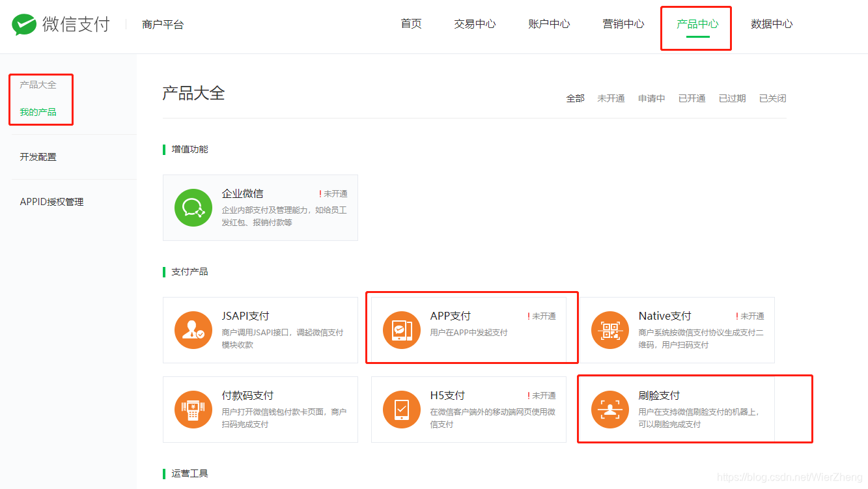Click 未开通 status on 企业微信 card

[333, 194]
